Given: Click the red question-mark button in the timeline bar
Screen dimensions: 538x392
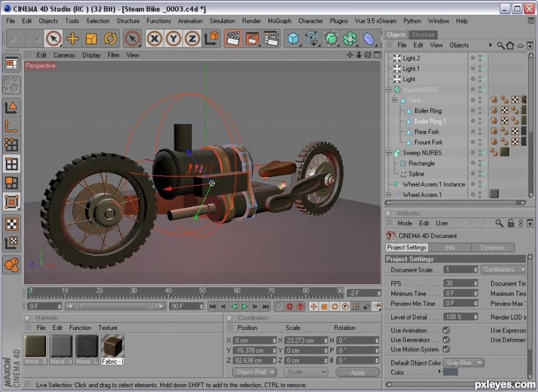Looking at the screenshot, I should (x=300, y=306).
